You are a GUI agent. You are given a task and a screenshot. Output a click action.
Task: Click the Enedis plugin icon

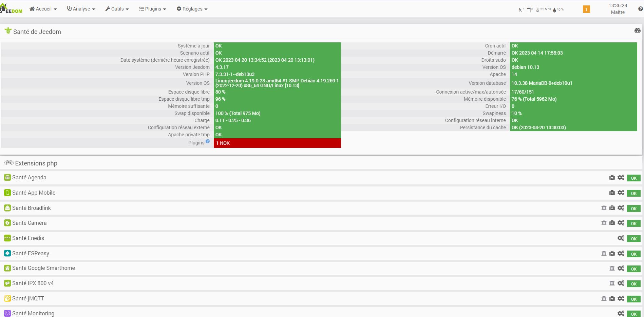(7, 238)
